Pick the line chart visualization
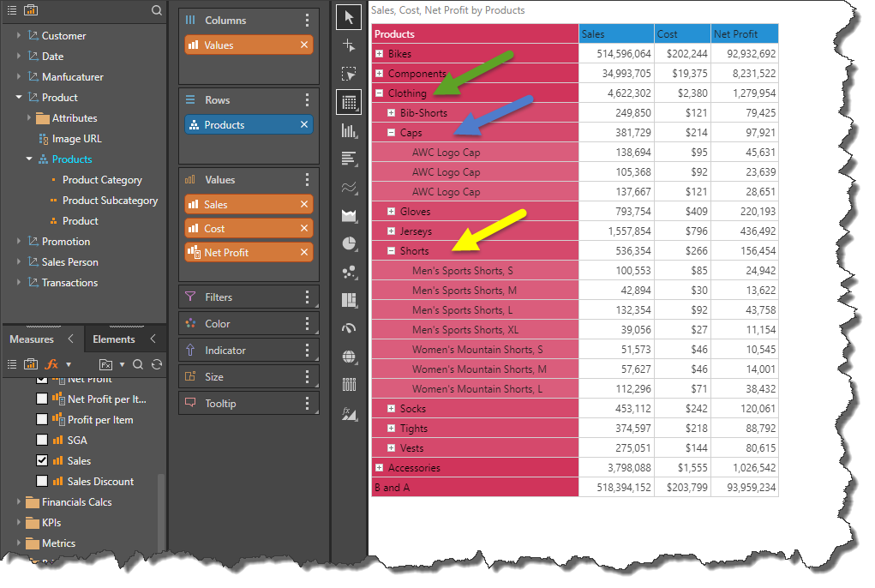Image resolution: width=875 pixels, height=588 pixels. pos(348,187)
